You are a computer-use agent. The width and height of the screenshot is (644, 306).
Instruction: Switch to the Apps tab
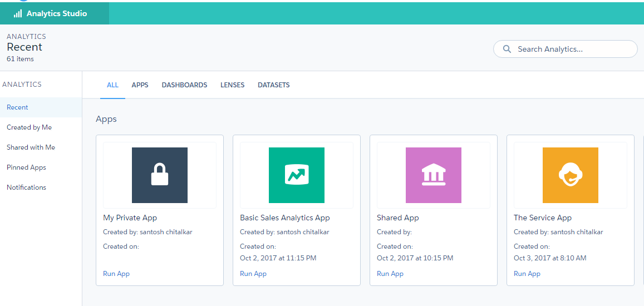click(140, 85)
